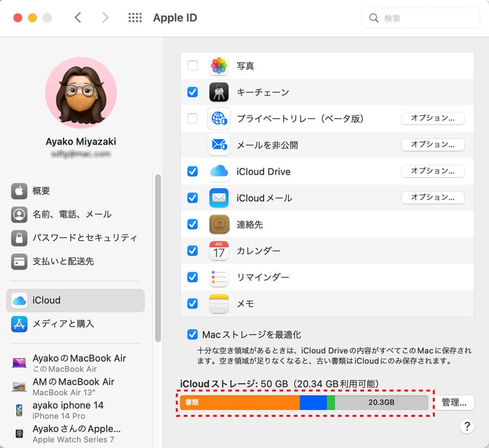Select the iCloud label in the sidebar

(x=47, y=301)
